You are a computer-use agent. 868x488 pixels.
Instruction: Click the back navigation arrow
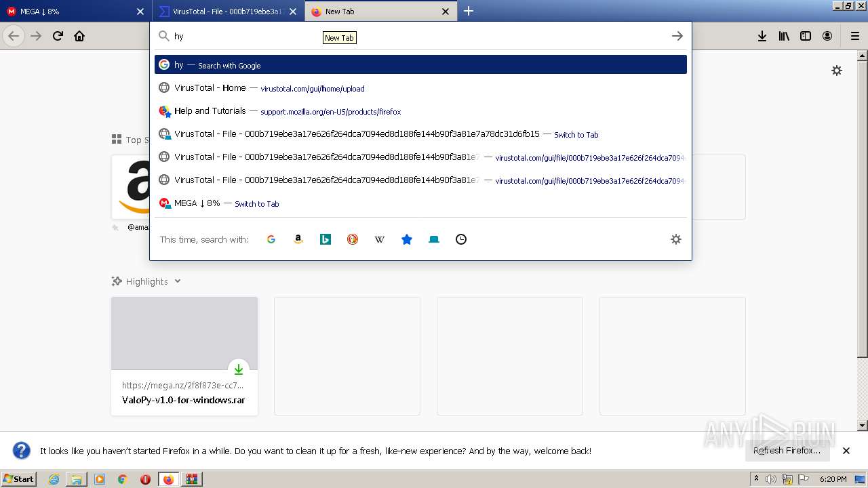14,36
